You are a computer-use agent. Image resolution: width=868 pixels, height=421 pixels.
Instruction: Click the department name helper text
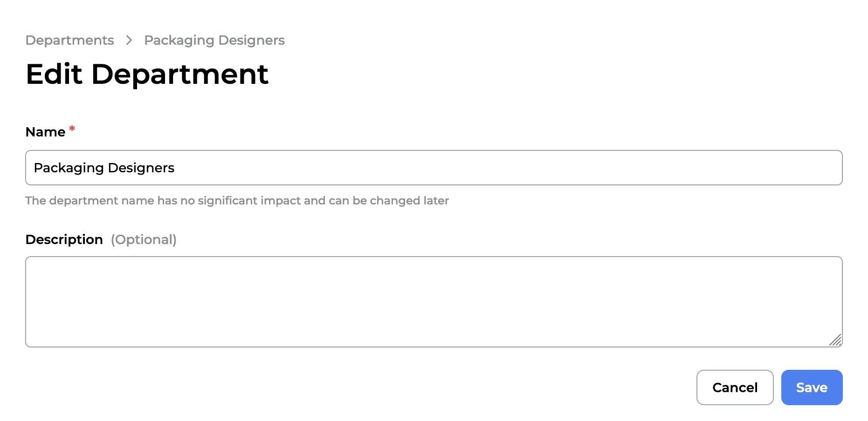[237, 201]
